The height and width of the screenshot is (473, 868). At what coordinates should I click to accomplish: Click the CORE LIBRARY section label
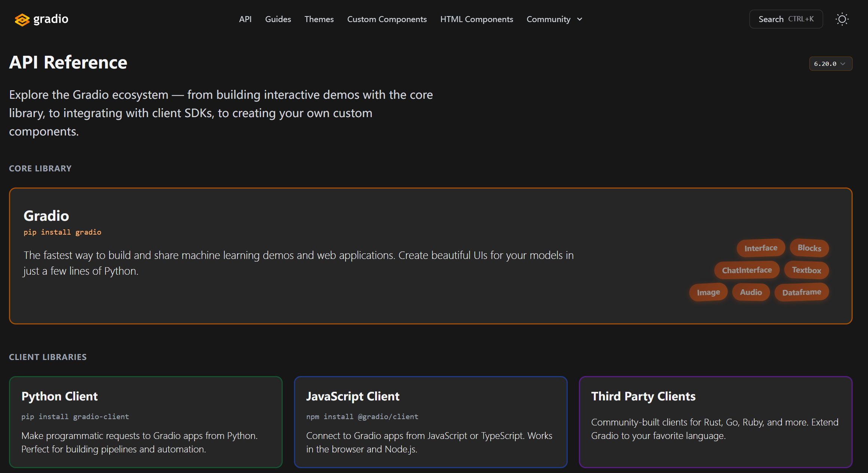pyautogui.click(x=40, y=168)
